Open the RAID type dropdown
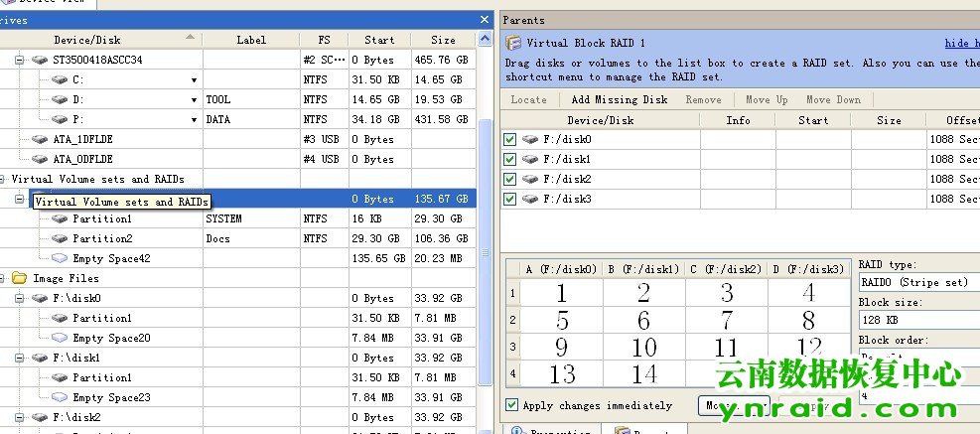This screenshot has width=980, height=434. [x=918, y=282]
